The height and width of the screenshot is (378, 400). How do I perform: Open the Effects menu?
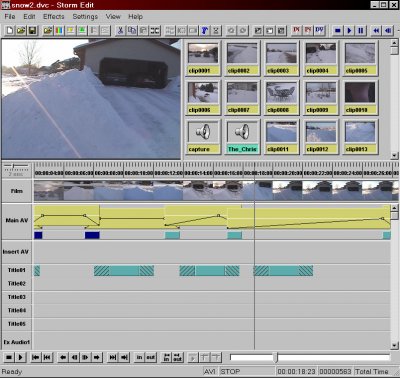[x=53, y=16]
